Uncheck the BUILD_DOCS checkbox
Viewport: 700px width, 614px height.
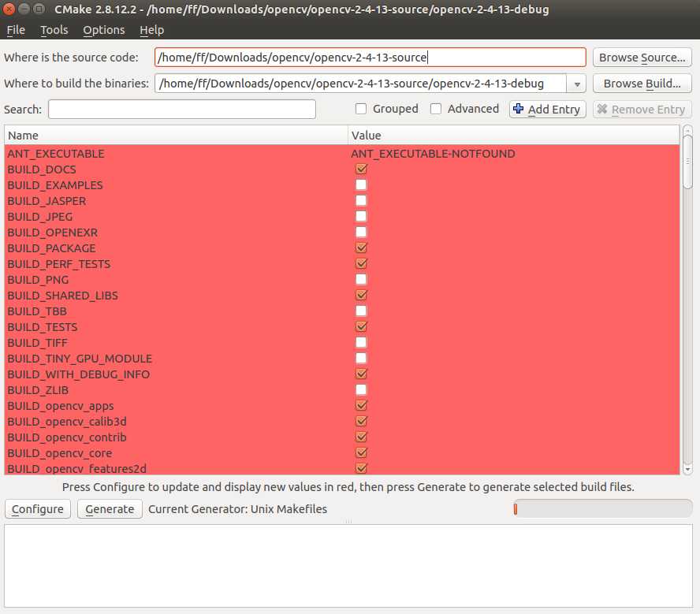point(361,169)
